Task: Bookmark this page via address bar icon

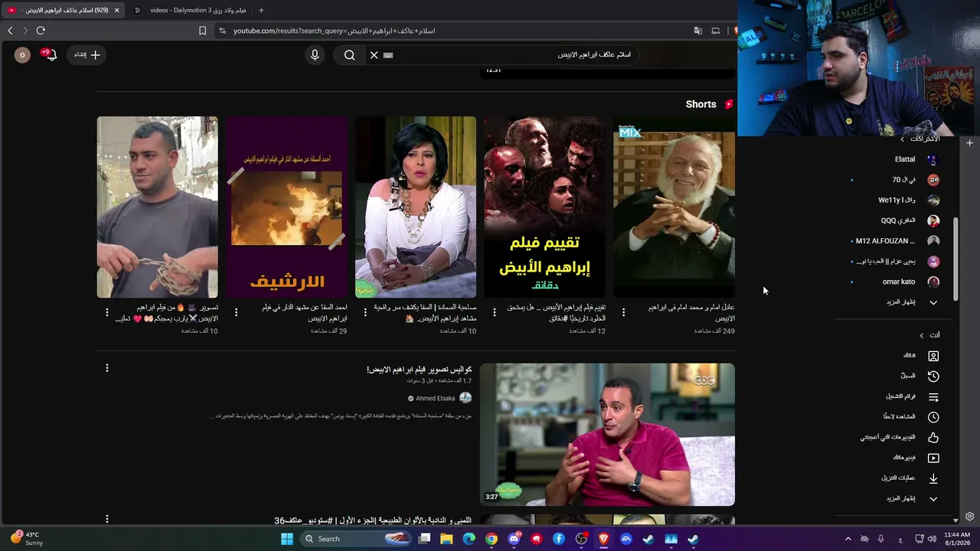Action: click(202, 31)
